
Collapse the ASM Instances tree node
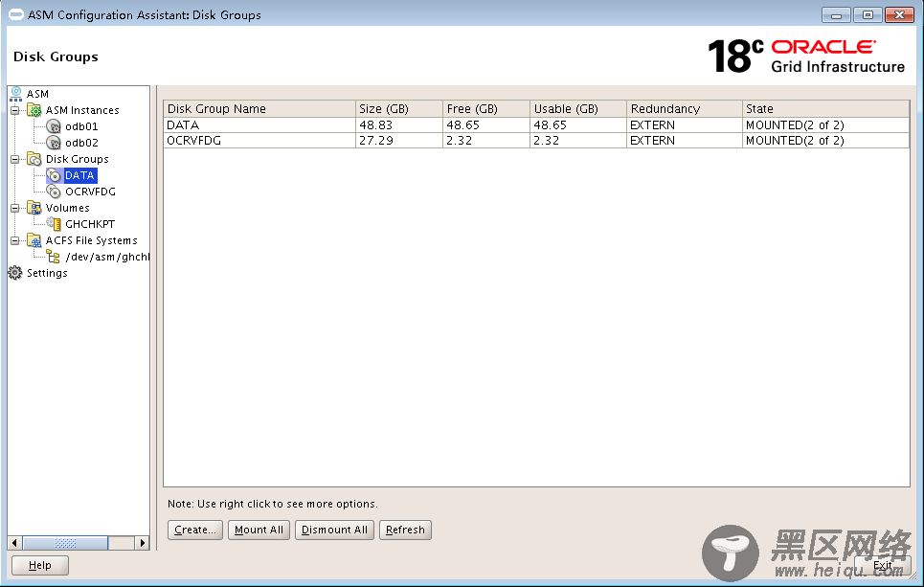[x=14, y=110]
